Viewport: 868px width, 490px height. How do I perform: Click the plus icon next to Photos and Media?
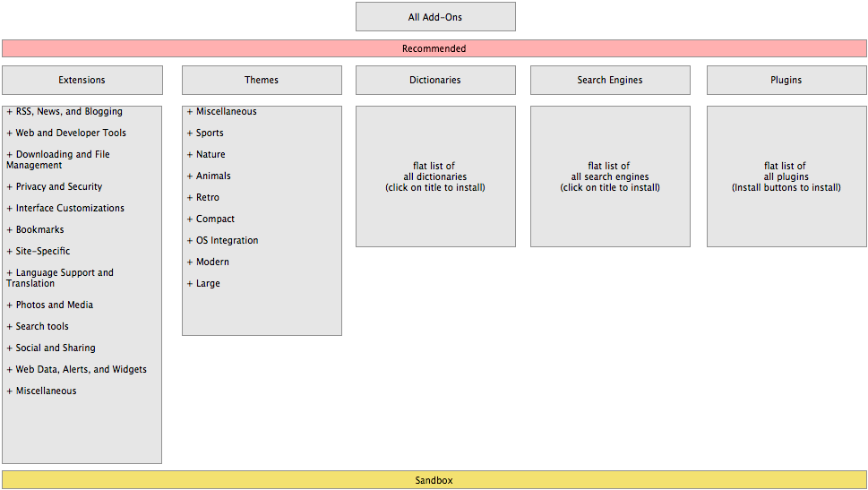coord(10,305)
